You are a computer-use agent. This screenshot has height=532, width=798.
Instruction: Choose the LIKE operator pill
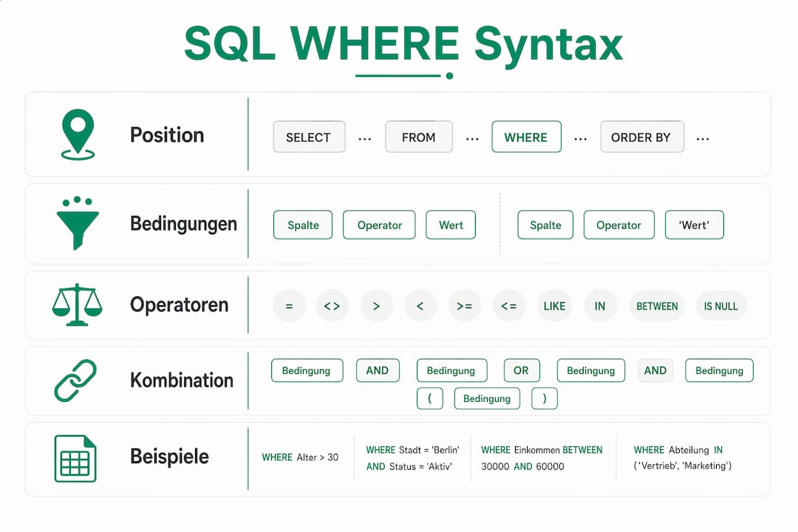[x=554, y=306]
